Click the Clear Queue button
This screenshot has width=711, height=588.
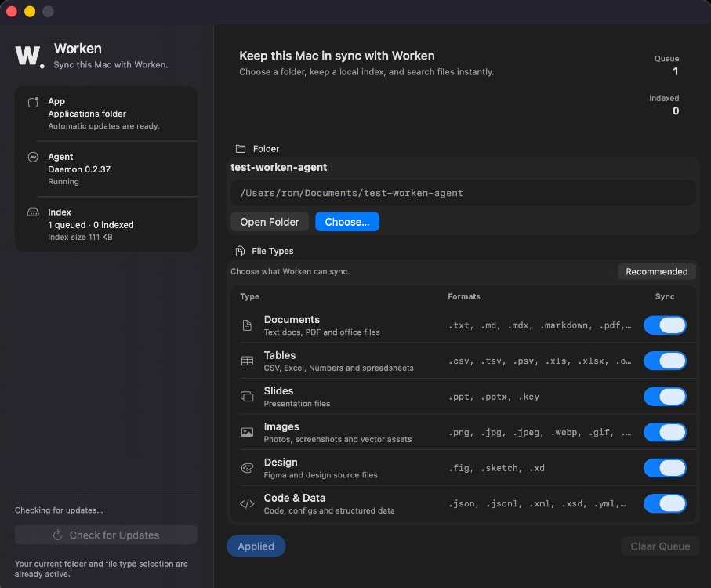coord(660,546)
